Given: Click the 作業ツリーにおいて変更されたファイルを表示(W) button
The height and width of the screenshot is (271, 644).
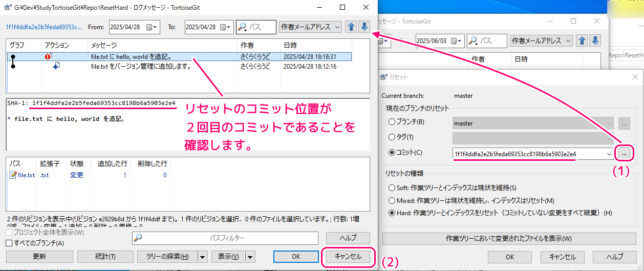Looking at the screenshot, I should tap(508, 238).
